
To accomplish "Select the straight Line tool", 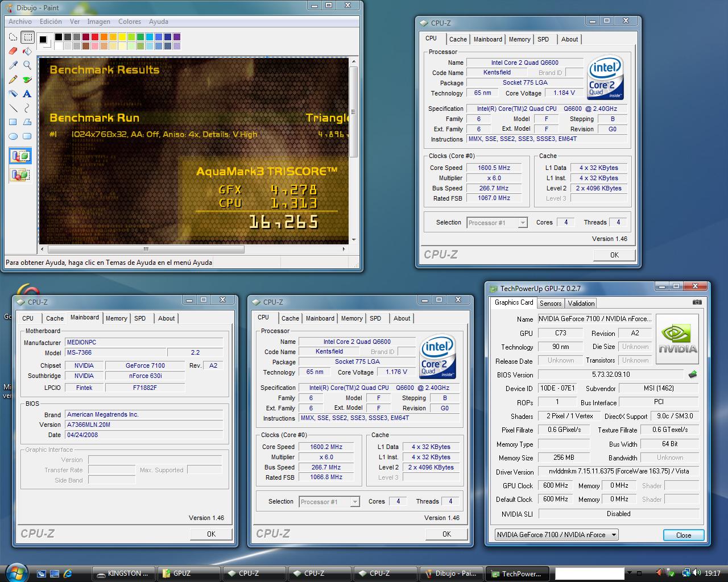I will tap(13, 108).
